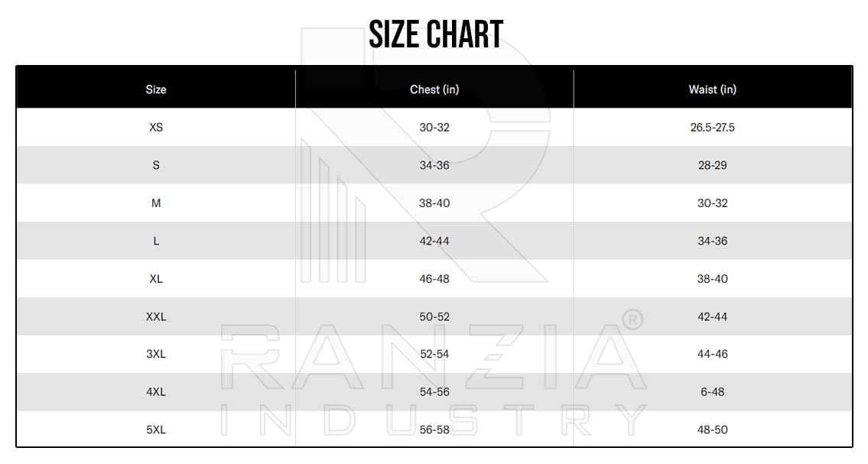Click the XXL size cell

pos(156,317)
